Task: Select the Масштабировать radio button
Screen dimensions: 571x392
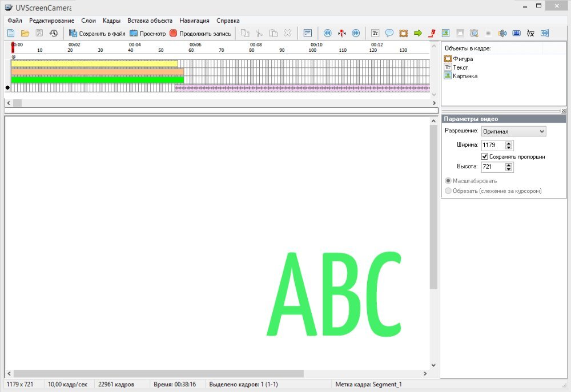Action: point(448,181)
